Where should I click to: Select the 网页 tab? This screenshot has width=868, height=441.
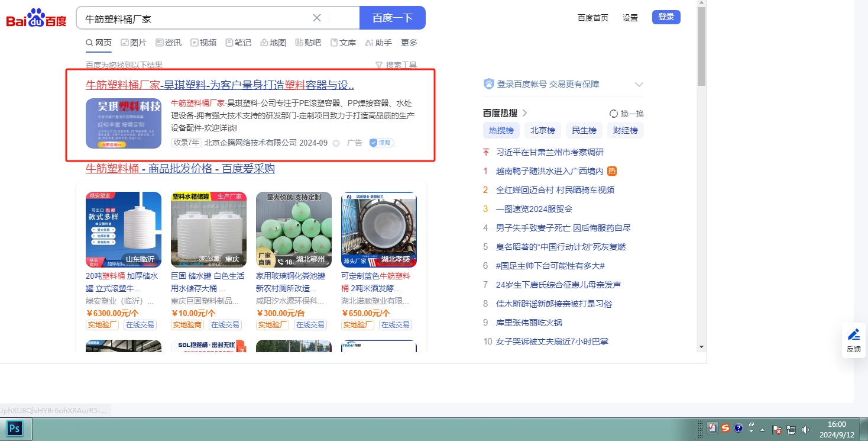tap(99, 43)
